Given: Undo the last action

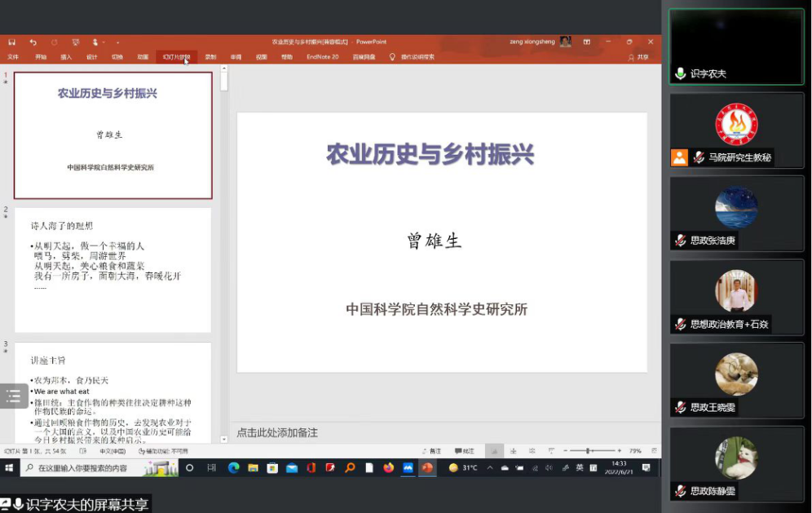Looking at the screenshot, I should [33, 42].
